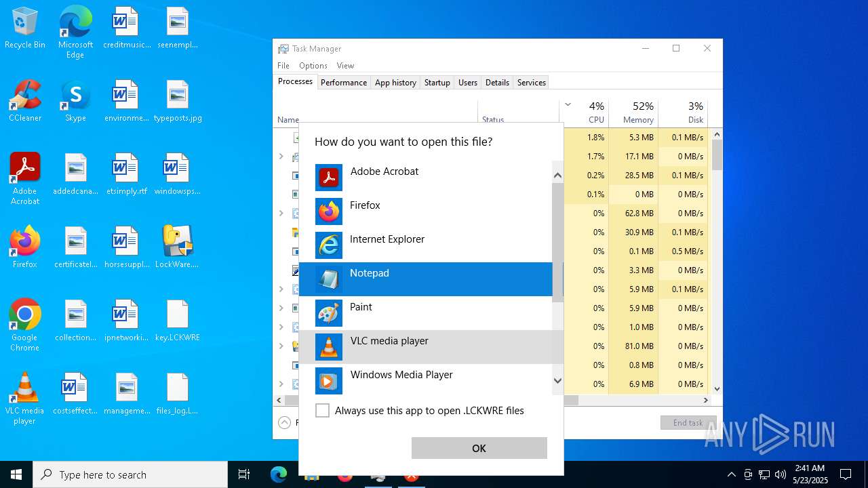Expand the process group using 62.8 MB
The width and height of the screenshot is (868, 488).
click(x=281, y=213)
